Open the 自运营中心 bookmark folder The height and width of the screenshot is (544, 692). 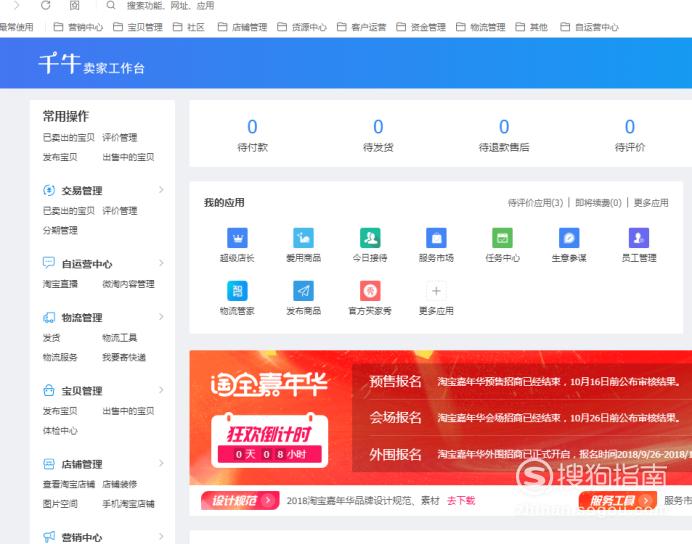click(590, 27)
